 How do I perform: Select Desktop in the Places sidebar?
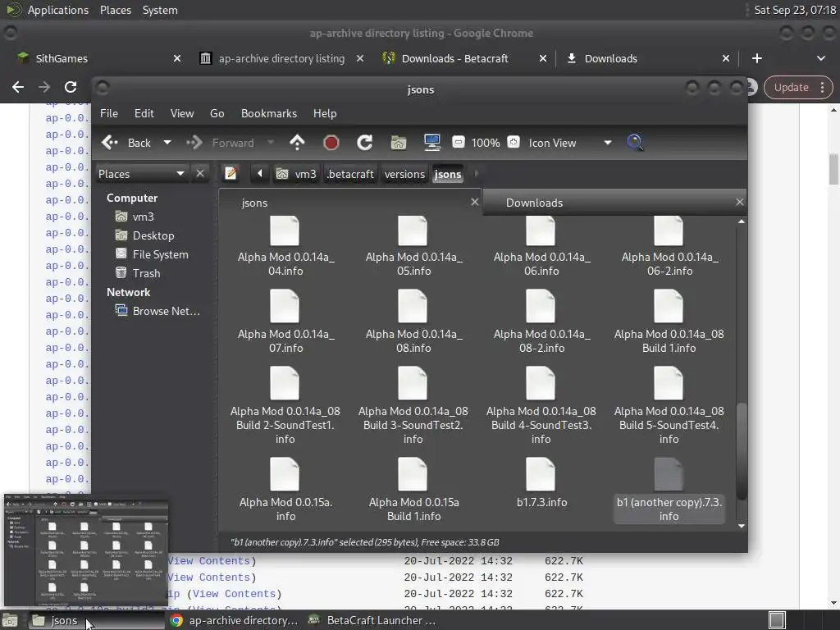click(x=153, y=235)
